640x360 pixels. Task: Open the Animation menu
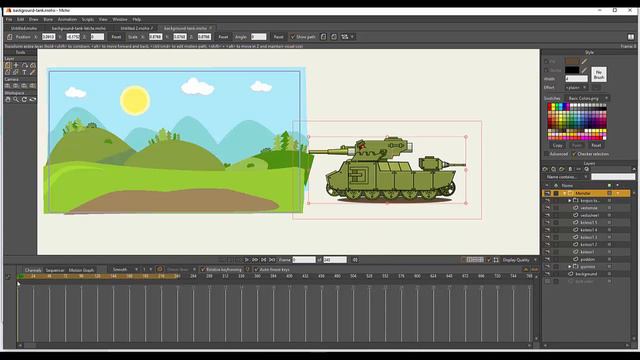[67, 19]
